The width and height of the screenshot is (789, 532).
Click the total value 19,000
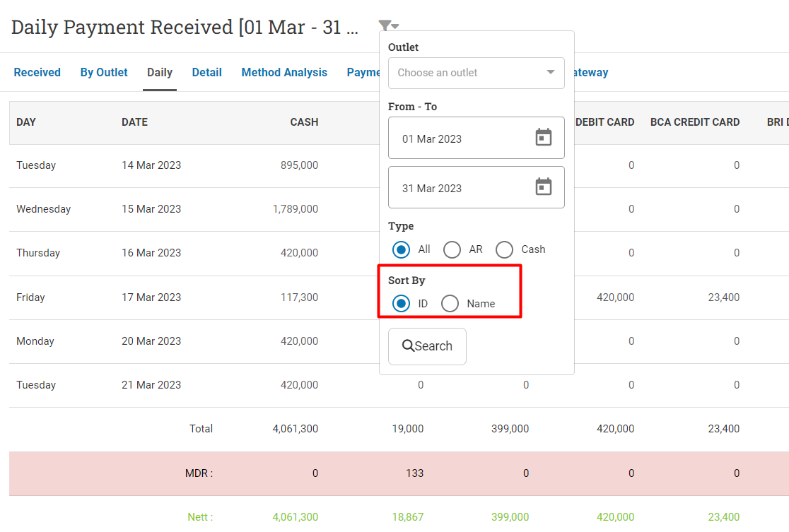(408, 429)
